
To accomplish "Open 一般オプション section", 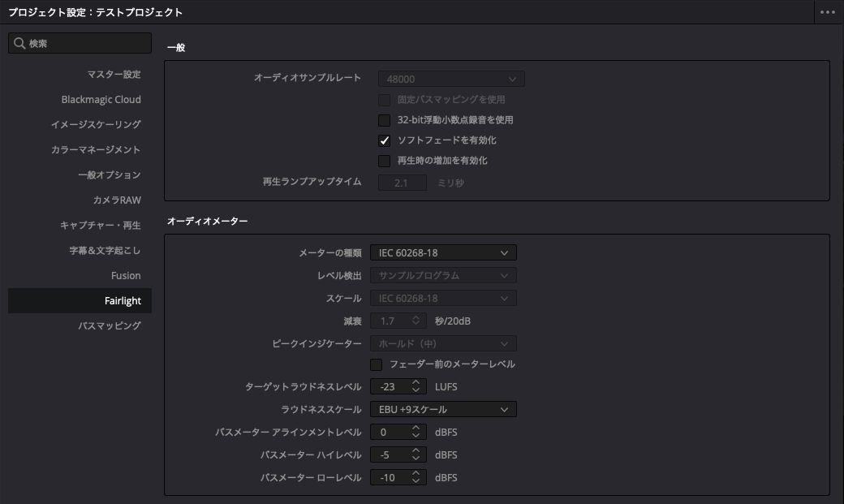I will (110, 175).
